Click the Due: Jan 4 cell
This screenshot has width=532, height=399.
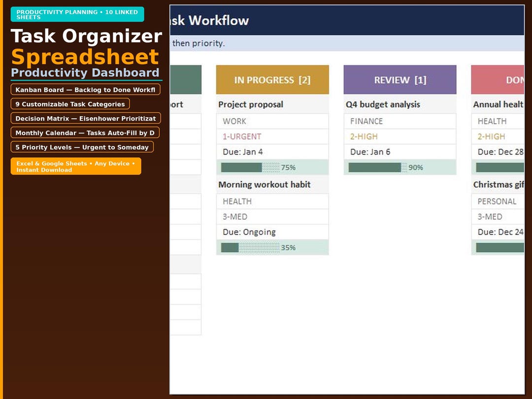click(x=272, y=152)
